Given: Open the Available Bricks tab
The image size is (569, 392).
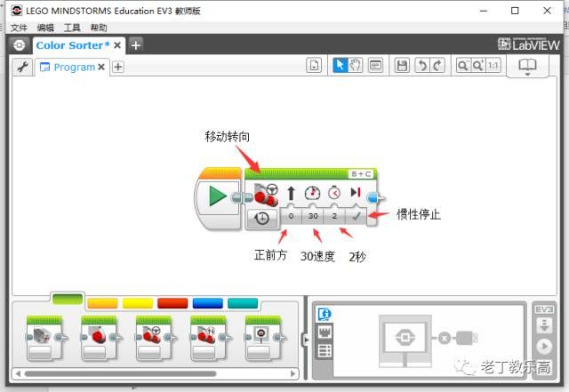Looking at the screenshot, I should [x=325, y=350].
